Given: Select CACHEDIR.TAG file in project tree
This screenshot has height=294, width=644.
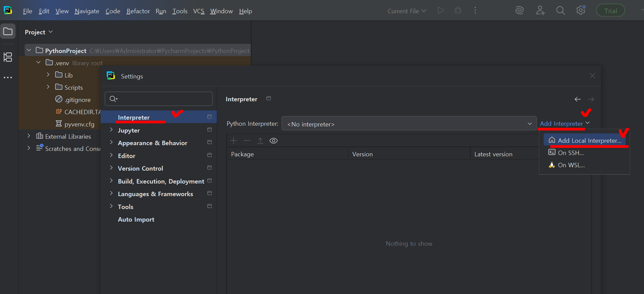Looking at the screenshot, I should tap(82, 112).
